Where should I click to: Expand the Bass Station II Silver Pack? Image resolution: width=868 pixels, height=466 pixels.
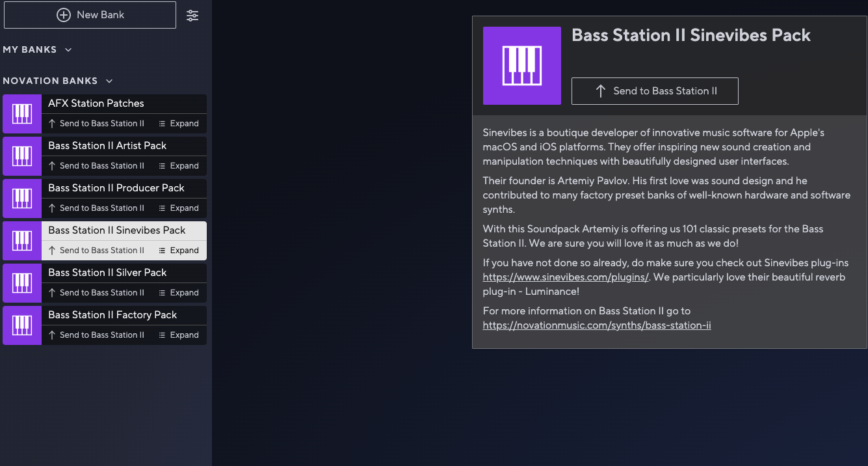point(179,293)
